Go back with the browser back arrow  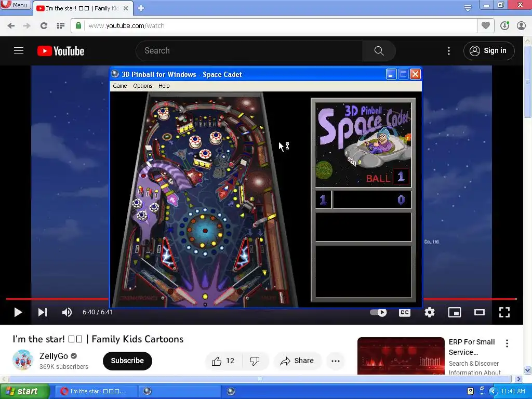point(11,26)
